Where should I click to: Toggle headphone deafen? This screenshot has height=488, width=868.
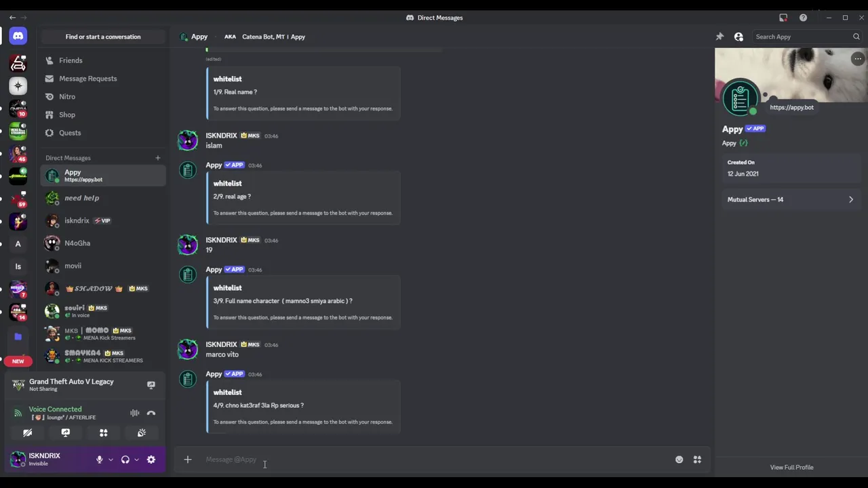(125, 460)
